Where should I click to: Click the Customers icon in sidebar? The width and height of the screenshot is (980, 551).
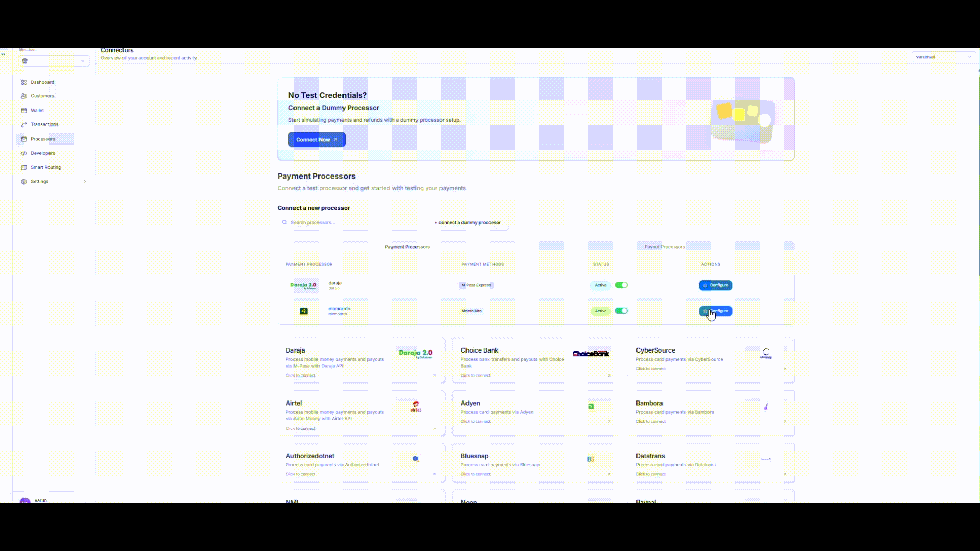(x=24, y=96)
